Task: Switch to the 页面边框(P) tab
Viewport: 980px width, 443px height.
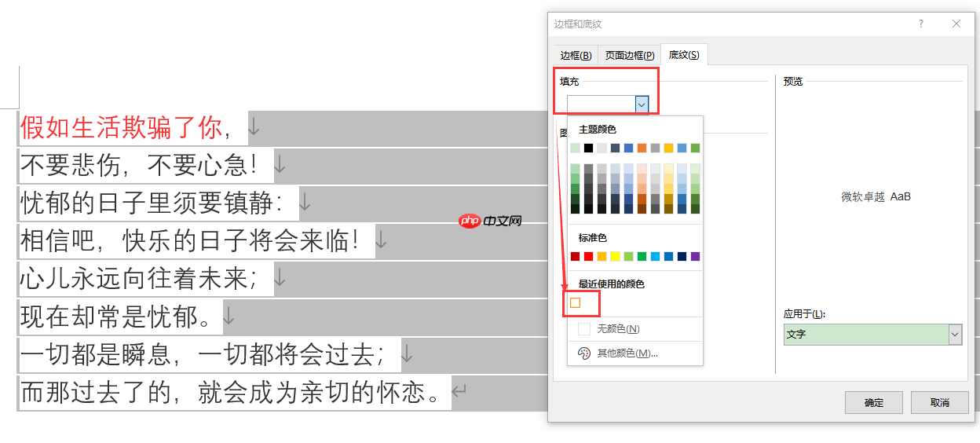Action: pyautogui.click(x=629, y=56)
